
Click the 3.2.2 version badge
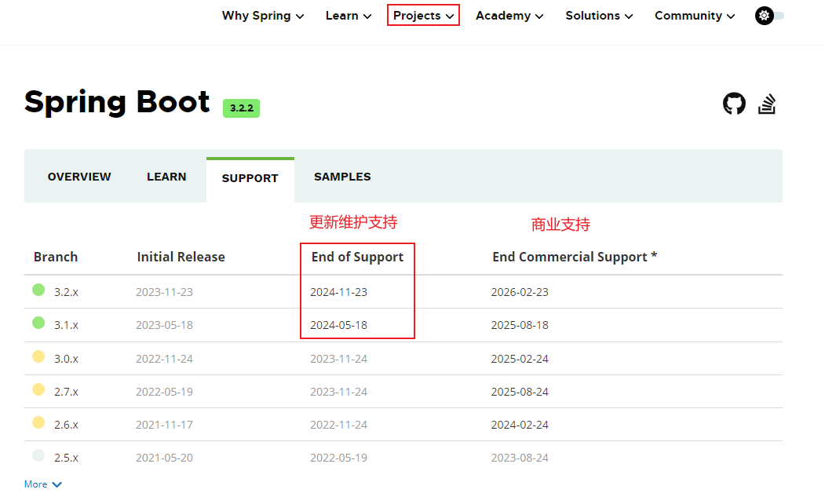[241, 108]
